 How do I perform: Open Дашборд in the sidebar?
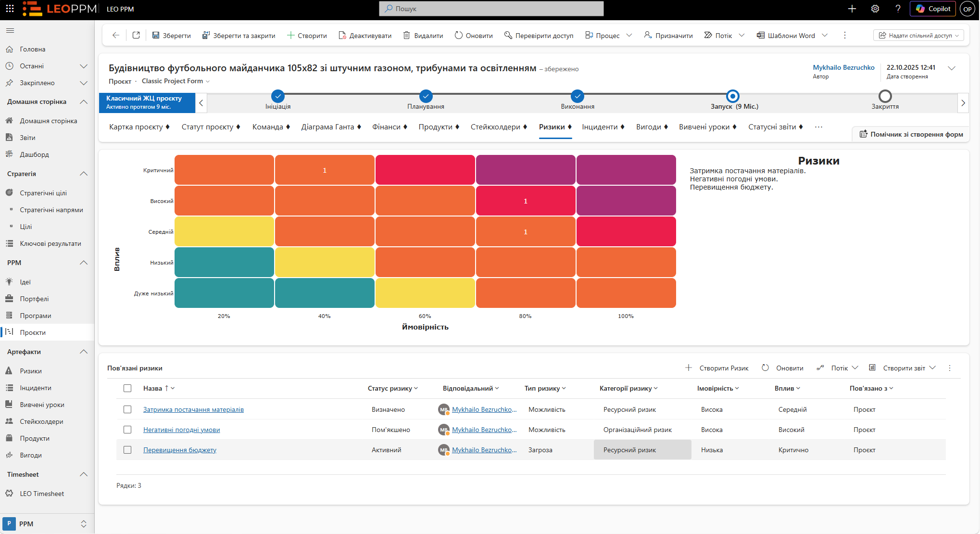(x=34, y=154)
